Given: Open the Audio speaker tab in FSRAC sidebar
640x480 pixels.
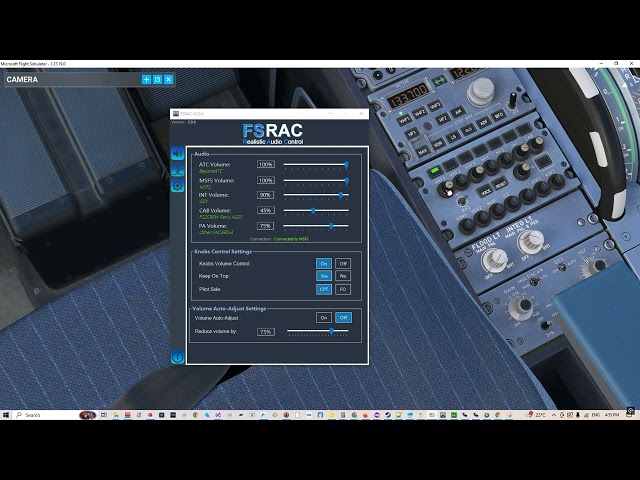Looking at the screenshot, I should pyautogui.click(x=178, y=154).
